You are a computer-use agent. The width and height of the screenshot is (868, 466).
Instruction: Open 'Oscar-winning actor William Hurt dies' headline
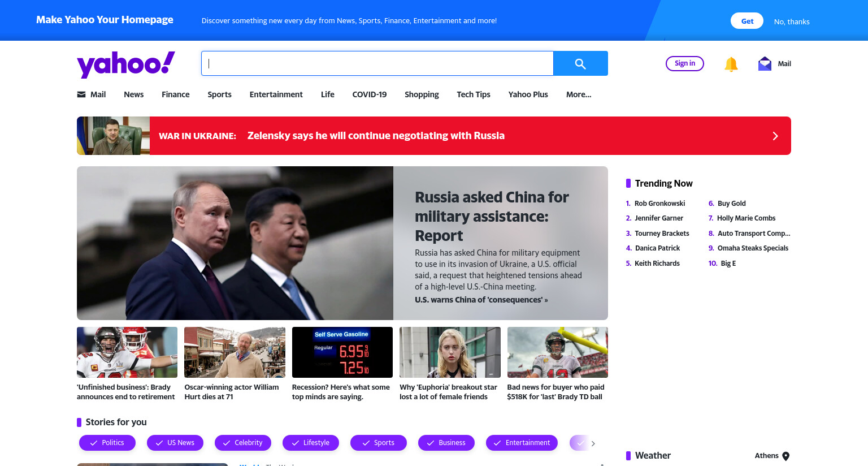coord(232,392)
